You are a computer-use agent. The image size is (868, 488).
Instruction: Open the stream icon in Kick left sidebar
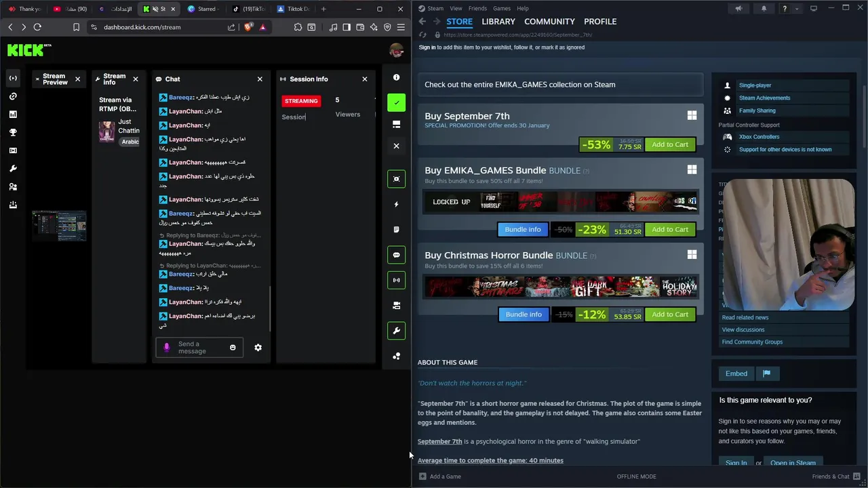(x=13, y=78)
